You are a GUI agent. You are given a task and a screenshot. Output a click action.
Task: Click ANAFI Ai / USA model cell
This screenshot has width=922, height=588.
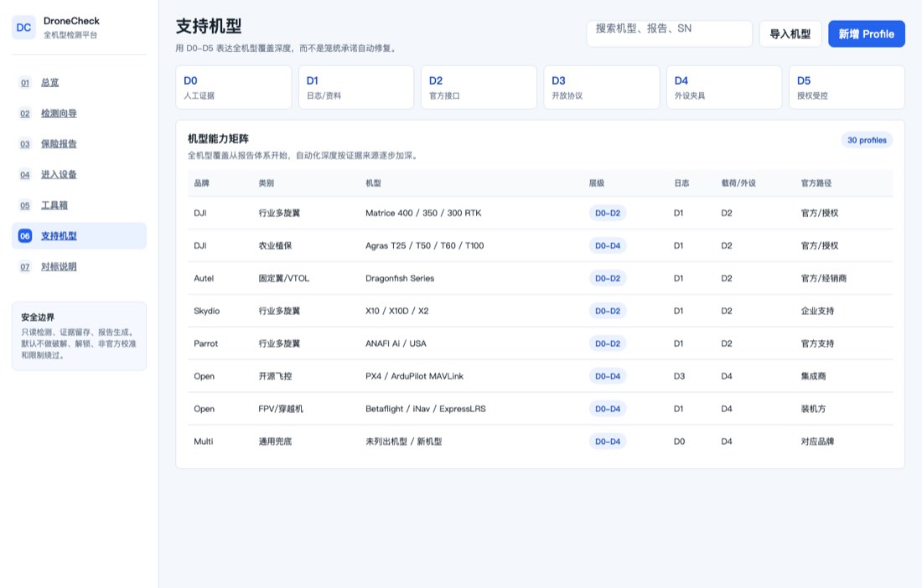tap(396, 343)
